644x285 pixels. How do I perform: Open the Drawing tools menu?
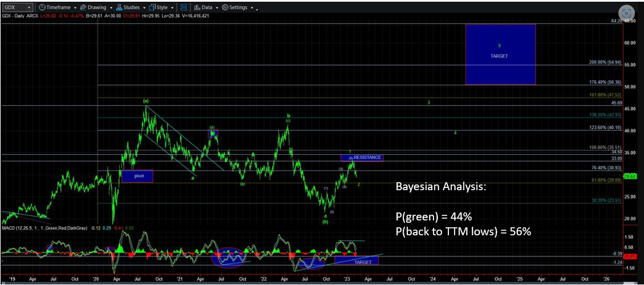pyautogui.click(x=96, y=7)
